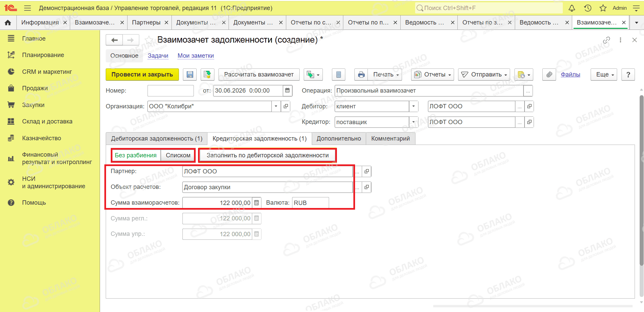644x312 pixels.
Task: Open attached files paperclip icon
Action: 549,74
